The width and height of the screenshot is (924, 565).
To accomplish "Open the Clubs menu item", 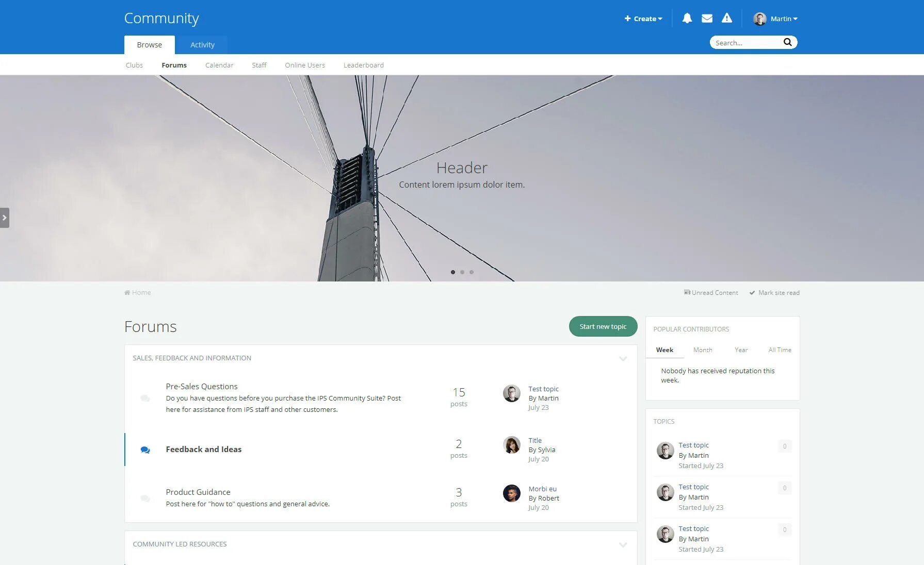I will [x=134, y=65].
